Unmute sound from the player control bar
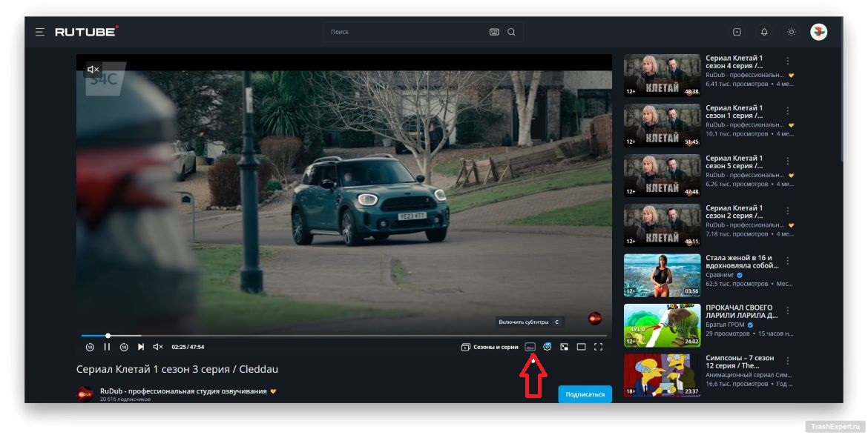 coord(157,347)
